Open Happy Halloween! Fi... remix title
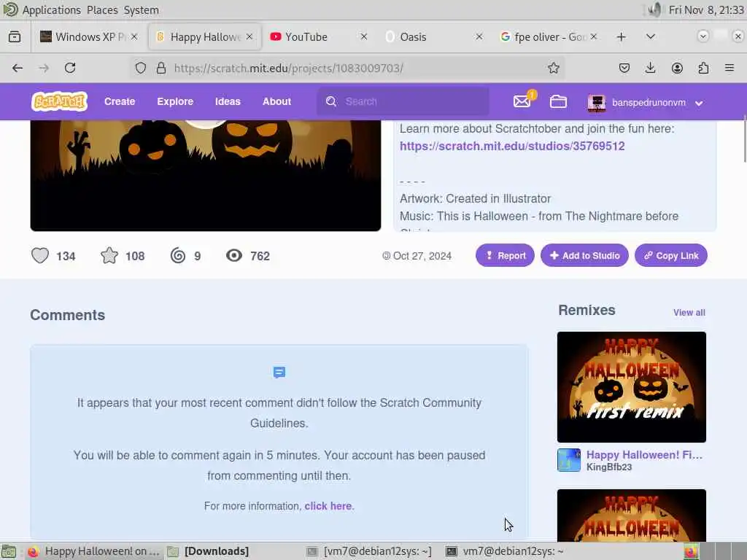 (644, 455)
